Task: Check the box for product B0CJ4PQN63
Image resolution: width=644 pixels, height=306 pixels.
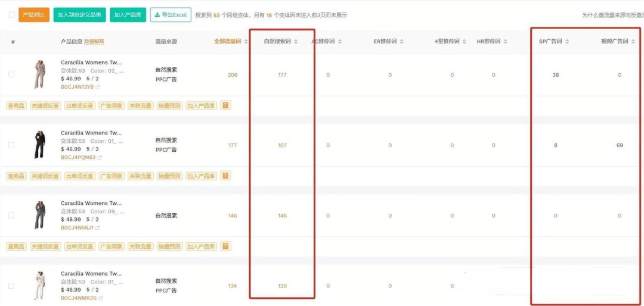Action: click(11, 145)
